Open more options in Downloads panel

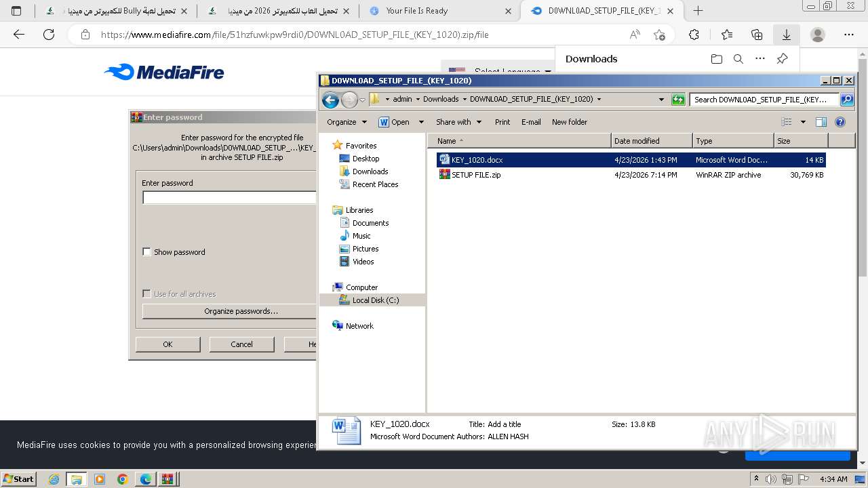click(x=760, y=59)
